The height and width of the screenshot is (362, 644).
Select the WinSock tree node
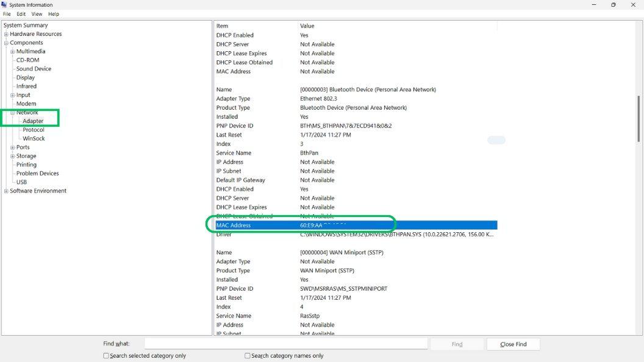[x=35, y=138]
